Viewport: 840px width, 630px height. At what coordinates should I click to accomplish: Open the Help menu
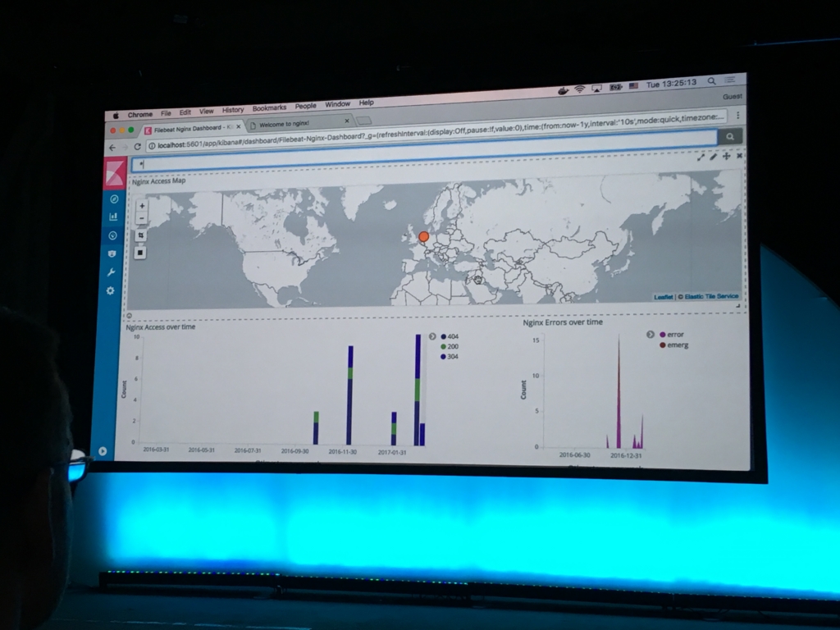[367, 103]
